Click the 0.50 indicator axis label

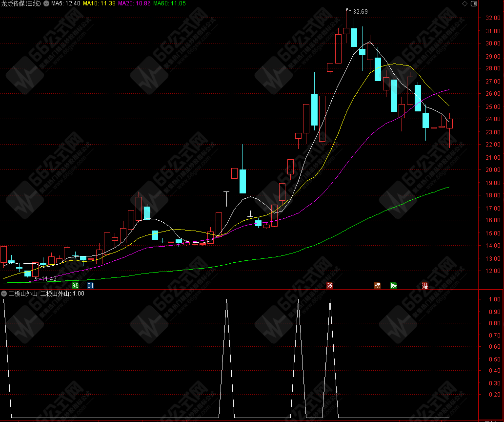click(495, 359)
